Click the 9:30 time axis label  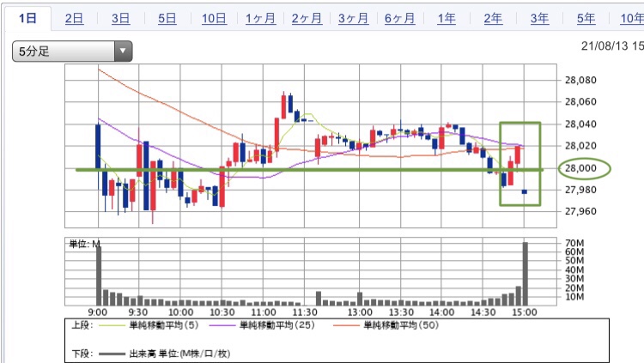(138, 312)
